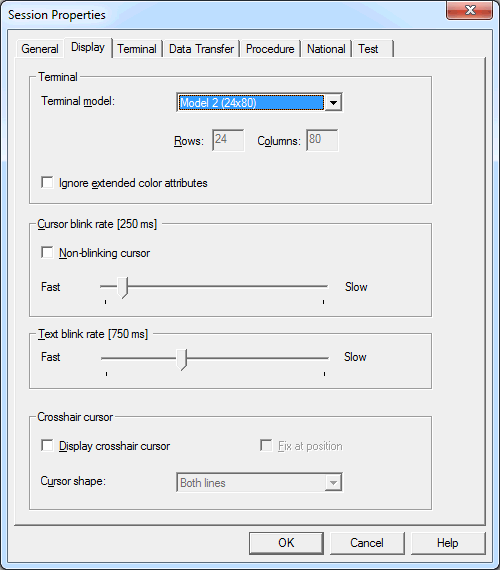Click the Rows input field
500x570 pixels.
click(228, 140)
